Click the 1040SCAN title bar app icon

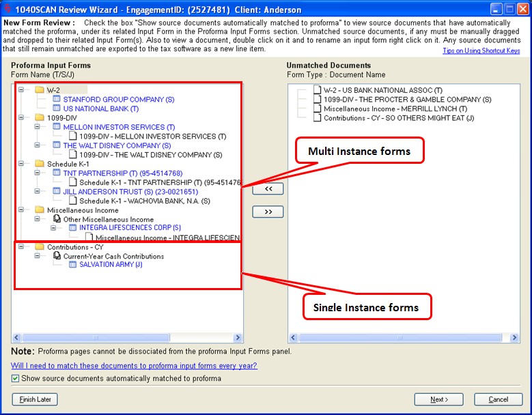click(x=7, y=8)
